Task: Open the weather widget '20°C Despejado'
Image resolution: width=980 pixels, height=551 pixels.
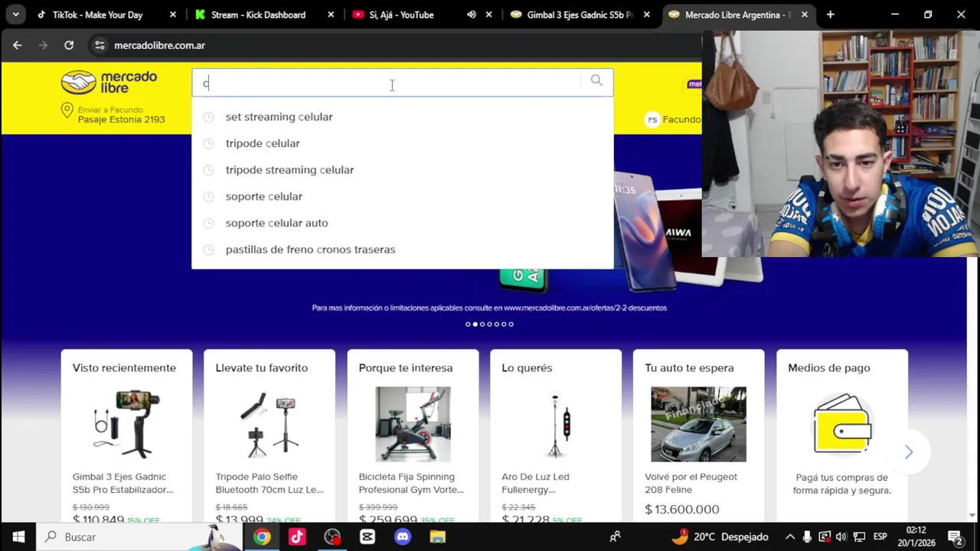Action: (x=720, y=537)
